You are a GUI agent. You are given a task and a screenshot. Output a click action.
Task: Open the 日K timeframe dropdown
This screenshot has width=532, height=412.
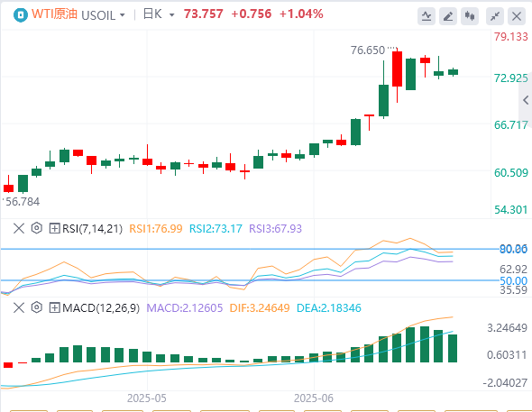coord(159,14)
